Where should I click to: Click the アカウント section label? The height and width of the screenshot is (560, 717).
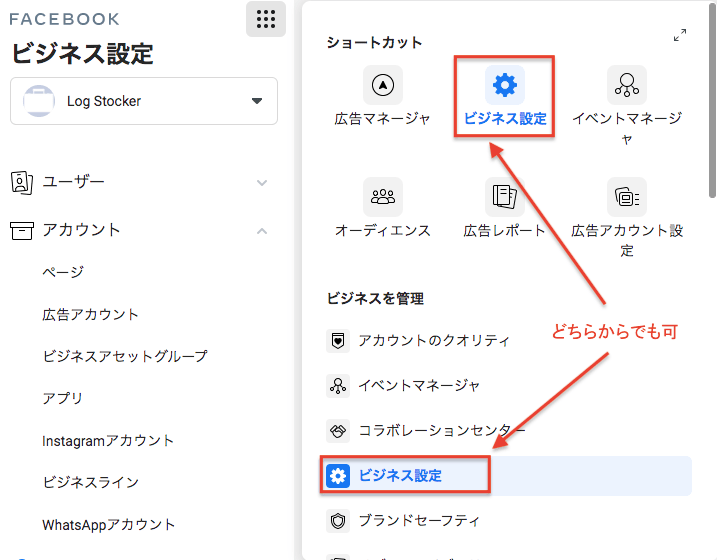pyautogui.click(x=81, y=230)
